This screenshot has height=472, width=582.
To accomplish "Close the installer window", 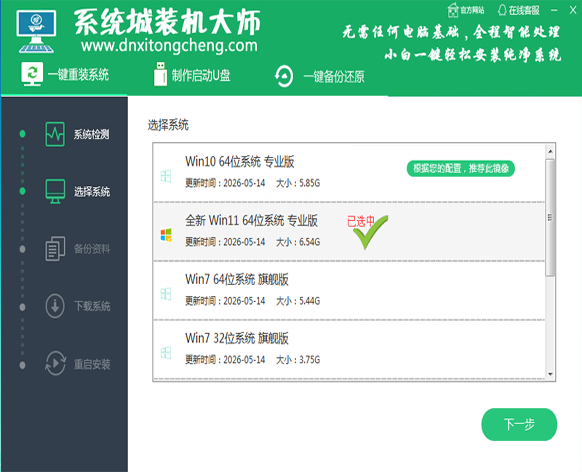I will coord(573,10).
